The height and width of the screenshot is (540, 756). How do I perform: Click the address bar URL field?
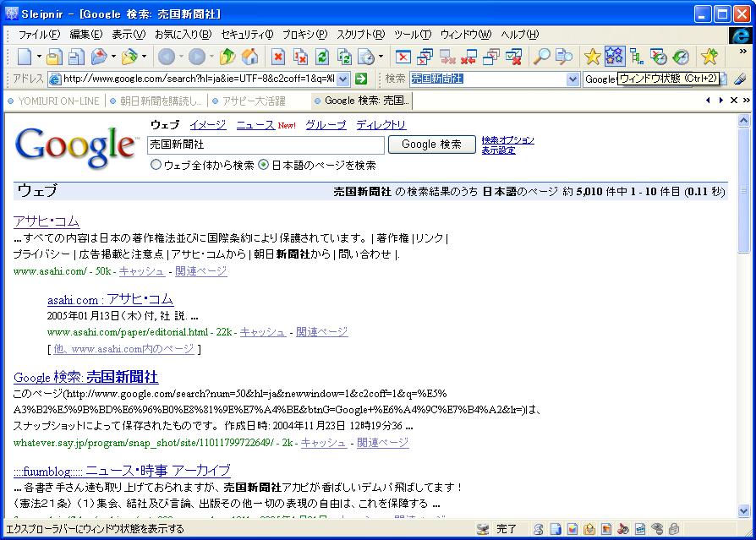pyautogui.click(x=199, y=79)
